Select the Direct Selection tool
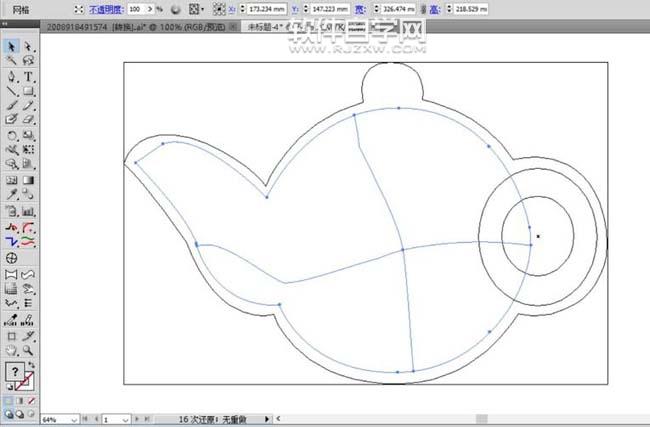This screenshot has width=650, height=427. 28,46
